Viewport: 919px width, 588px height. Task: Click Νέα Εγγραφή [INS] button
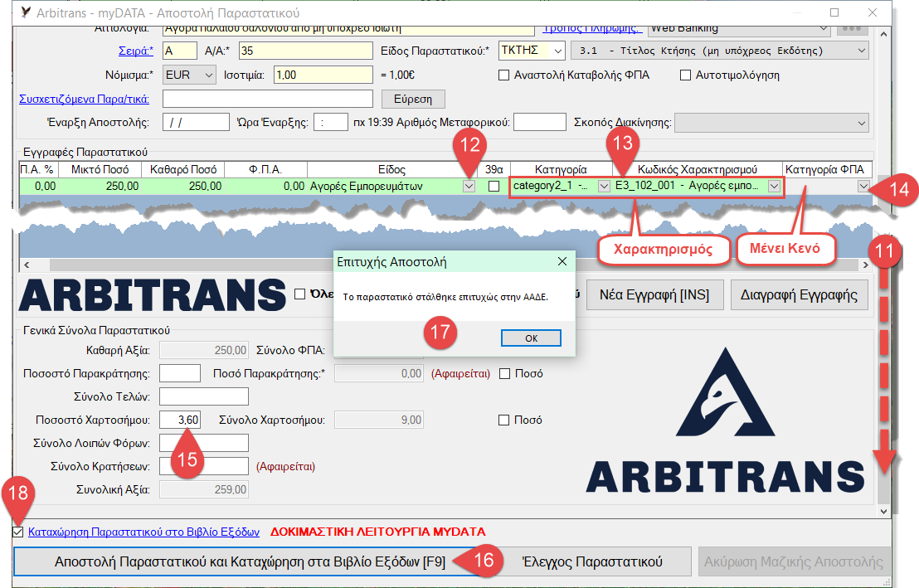(654, 294)
